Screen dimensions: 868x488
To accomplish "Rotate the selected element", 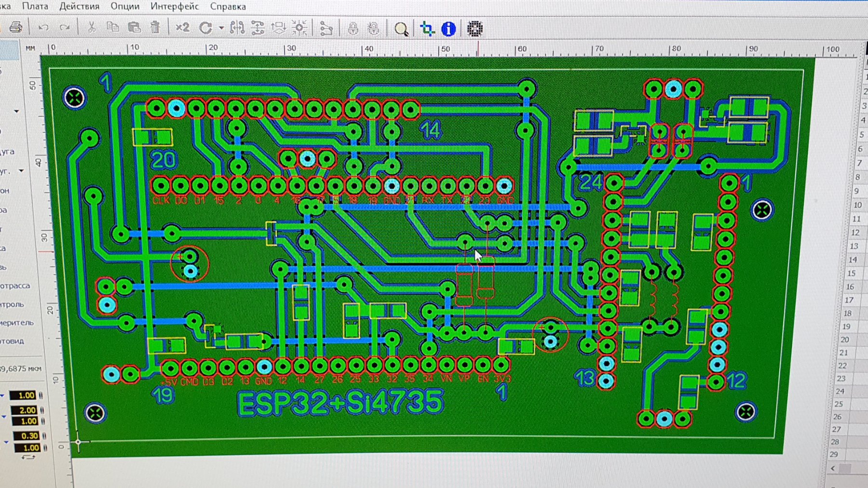I will click(x=206, y=28).
